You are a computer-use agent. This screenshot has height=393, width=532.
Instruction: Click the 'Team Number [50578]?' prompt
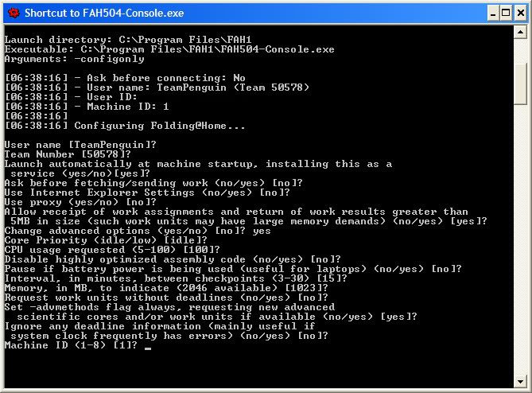pos(68,154)
